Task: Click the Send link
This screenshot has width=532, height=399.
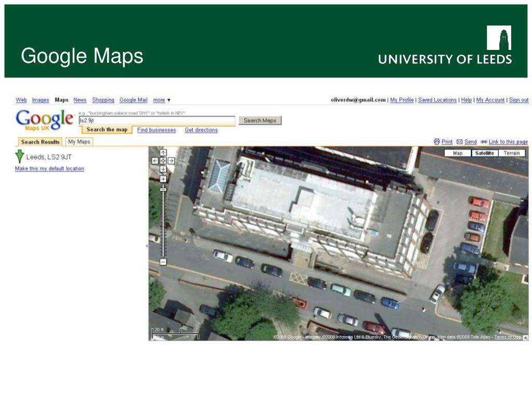Action: point(470,141)
